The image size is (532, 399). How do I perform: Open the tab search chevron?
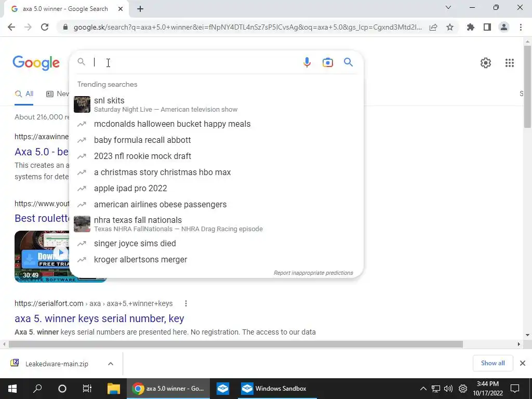pos(448,7)
